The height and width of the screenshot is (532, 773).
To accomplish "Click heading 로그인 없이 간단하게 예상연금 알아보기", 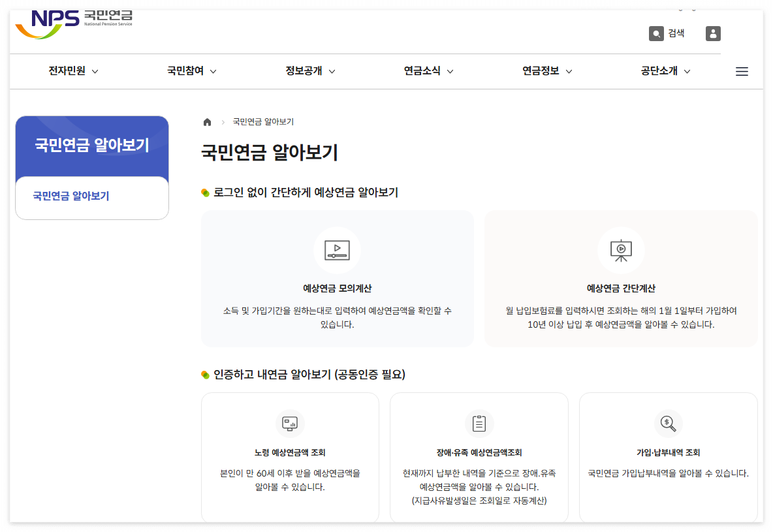I will click(x=306, y=193).
